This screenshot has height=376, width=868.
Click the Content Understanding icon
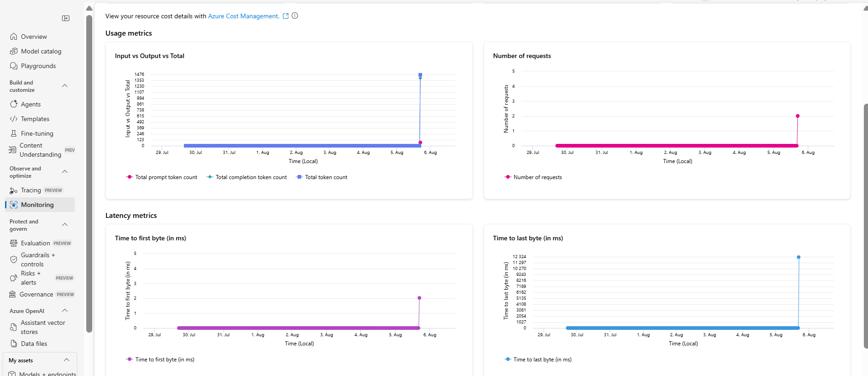coord(13,150)
